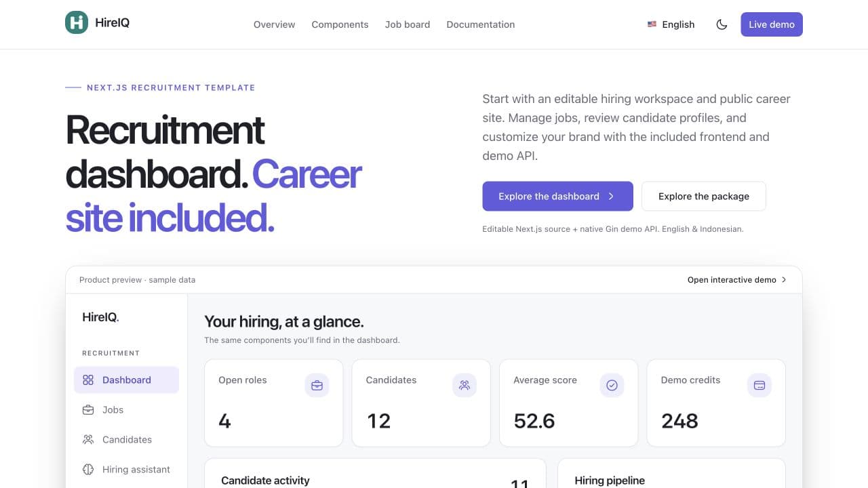Click the people icon on Candidates card

coord(465,385)
